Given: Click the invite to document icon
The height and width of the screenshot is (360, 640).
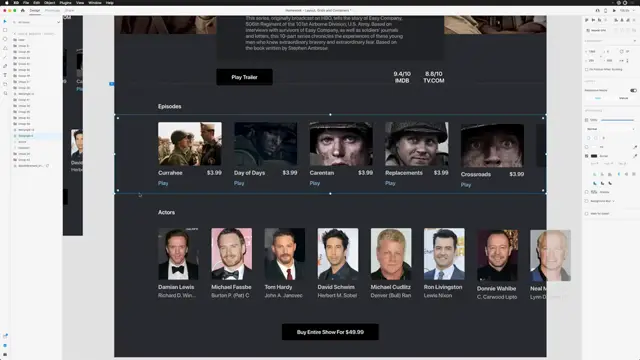Looking at the screenshot, I should click(598, 10).
